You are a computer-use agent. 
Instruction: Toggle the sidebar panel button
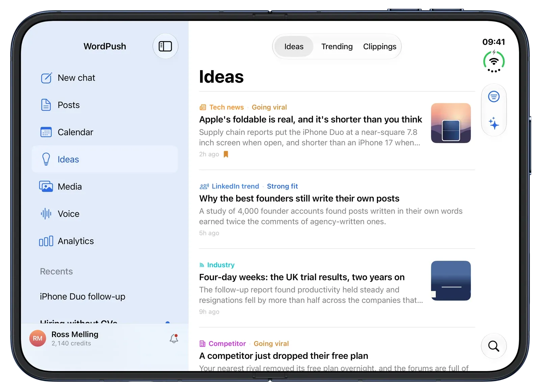pyautogui.click(x=165, y=46)
